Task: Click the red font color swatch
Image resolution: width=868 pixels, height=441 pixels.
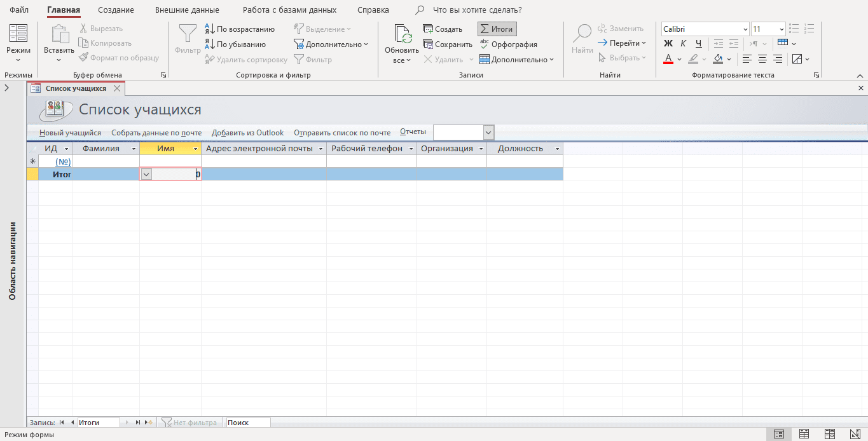Action: [x=668, y=59]
